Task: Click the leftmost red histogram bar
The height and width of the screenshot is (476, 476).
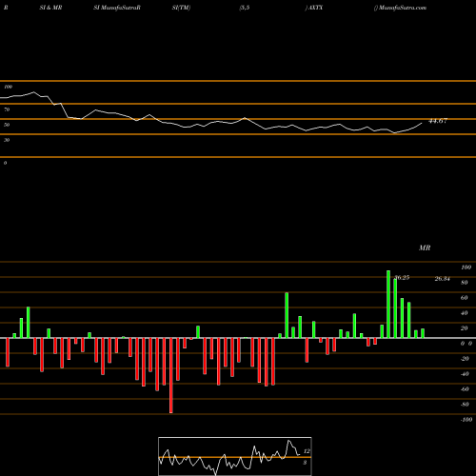Action: click(x=8, y=352)
